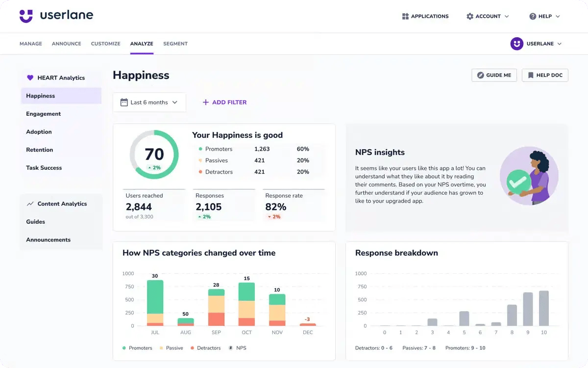The width and height of the screenshot is (588, 368).
Task: Click the Guide Me button
Action: coord(494,75)
